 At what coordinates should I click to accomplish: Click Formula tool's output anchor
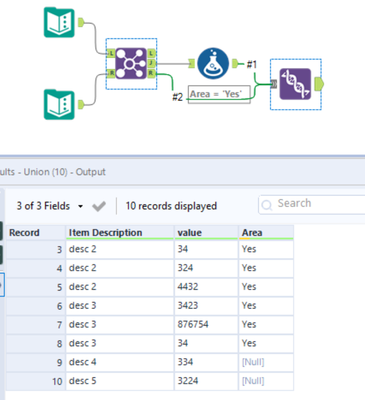(235, 63)
